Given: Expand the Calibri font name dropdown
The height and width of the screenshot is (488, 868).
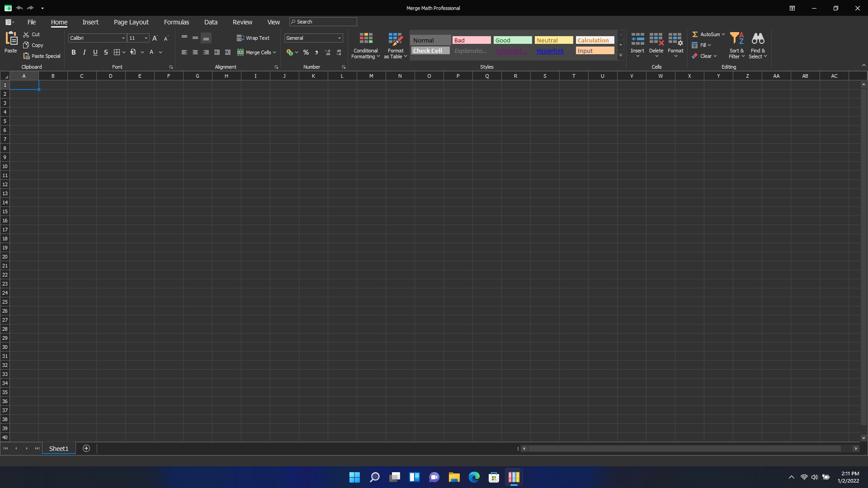Looking at the screenshot, I should click(123, 38).
